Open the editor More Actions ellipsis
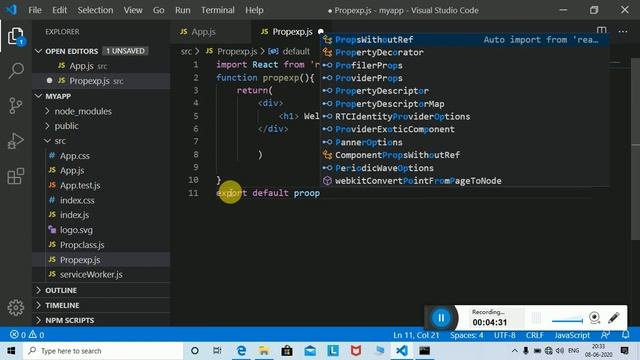The image size is (640, 360). pyautogui.click(x=622, y=31)
